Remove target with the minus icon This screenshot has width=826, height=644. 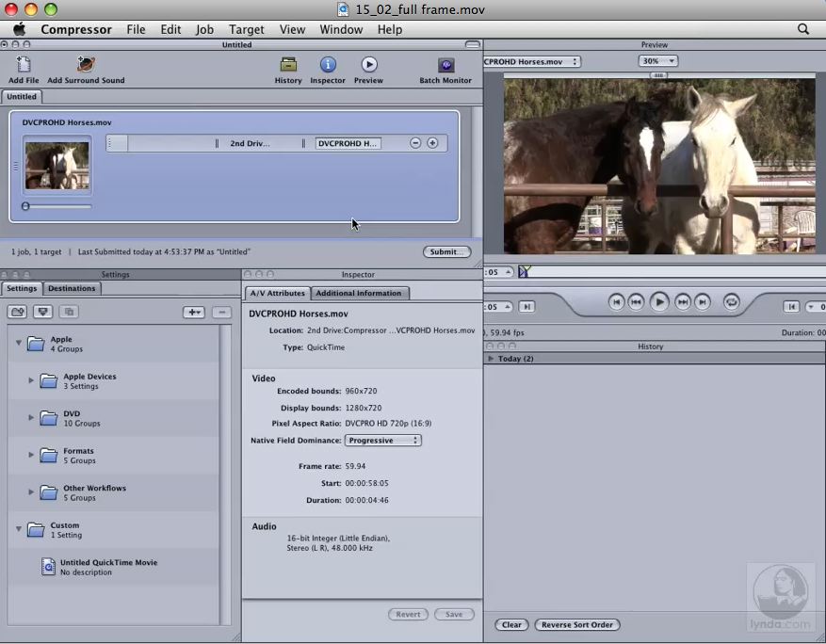[415, 143]
